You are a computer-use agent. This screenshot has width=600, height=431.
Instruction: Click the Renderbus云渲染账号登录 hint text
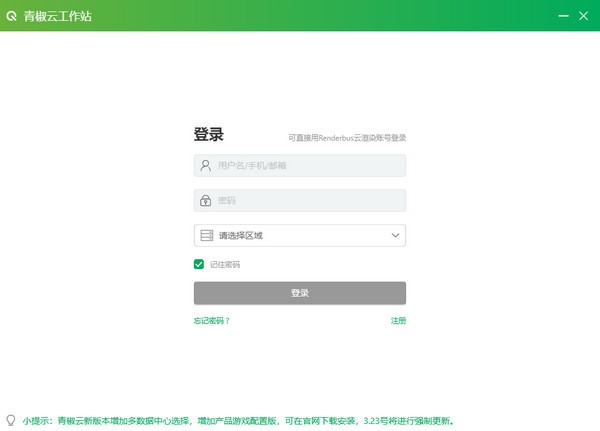pyautogui.click(x=347, y=138)
